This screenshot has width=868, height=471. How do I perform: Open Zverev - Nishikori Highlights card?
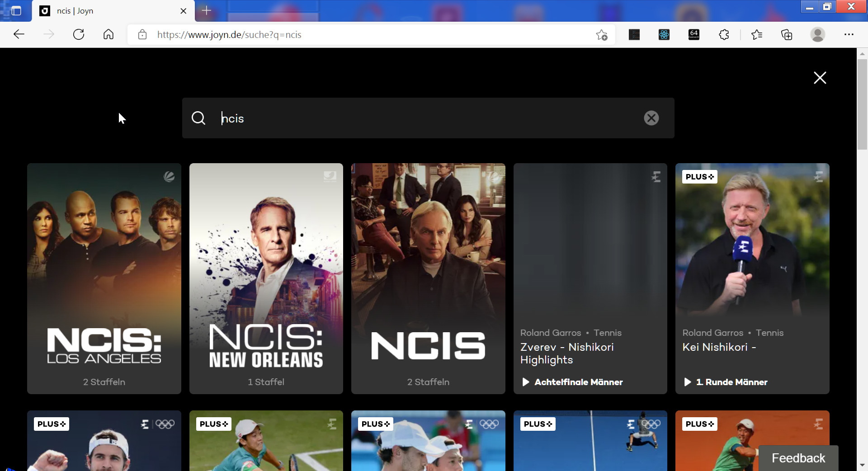pos(590,278)
